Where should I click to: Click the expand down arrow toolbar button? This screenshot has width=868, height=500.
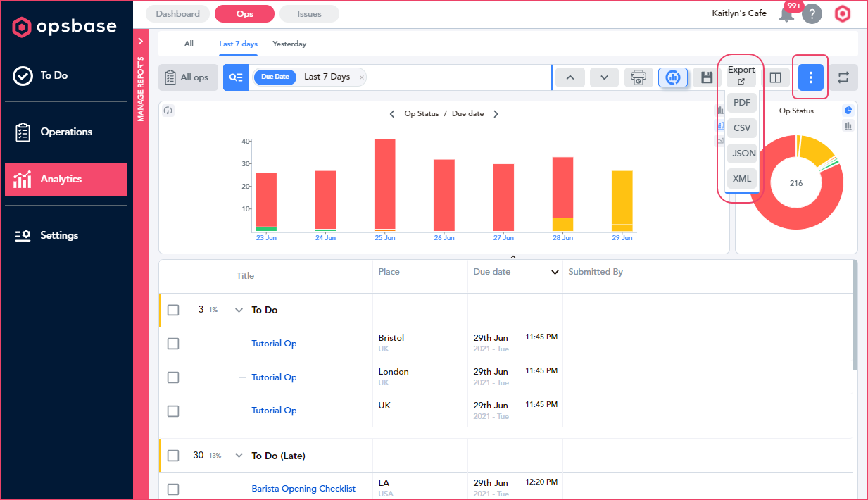click(x=604, y=77)
